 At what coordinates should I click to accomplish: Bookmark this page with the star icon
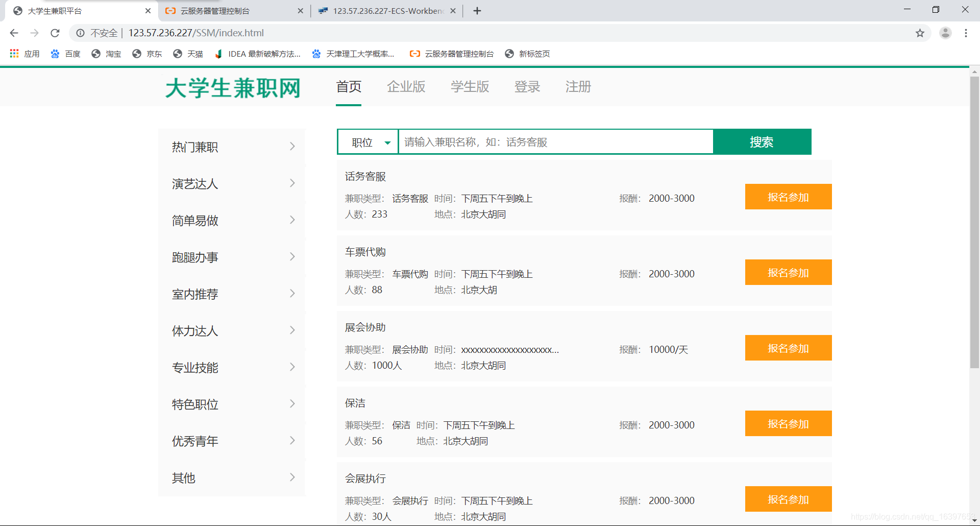tap(920, 33)
